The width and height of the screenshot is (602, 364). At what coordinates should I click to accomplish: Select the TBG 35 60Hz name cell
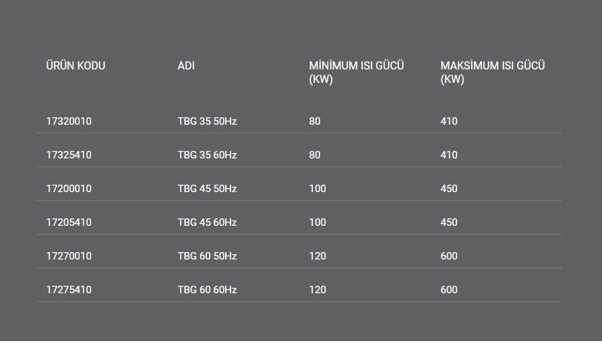pos(207,155)
